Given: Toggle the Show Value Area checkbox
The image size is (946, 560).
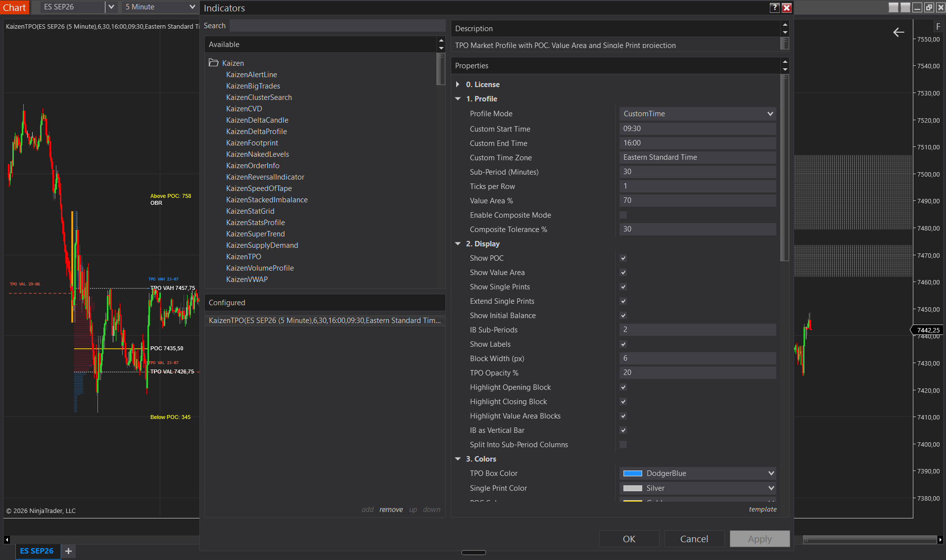Looking at the screenshot, I should [623, 273].
